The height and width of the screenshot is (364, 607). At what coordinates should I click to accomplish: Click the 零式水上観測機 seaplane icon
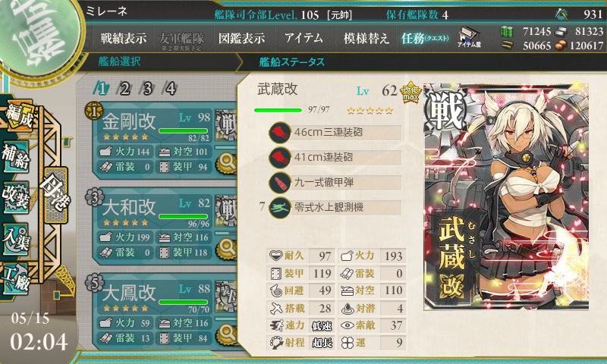tap(280, 207)
